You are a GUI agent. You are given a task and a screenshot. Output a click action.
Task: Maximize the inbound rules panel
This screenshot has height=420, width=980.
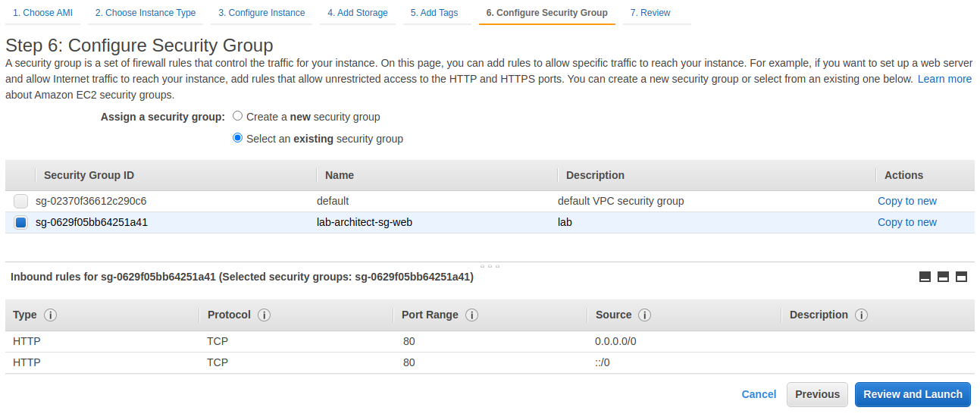pyautogui.click(x=961, y=277)
